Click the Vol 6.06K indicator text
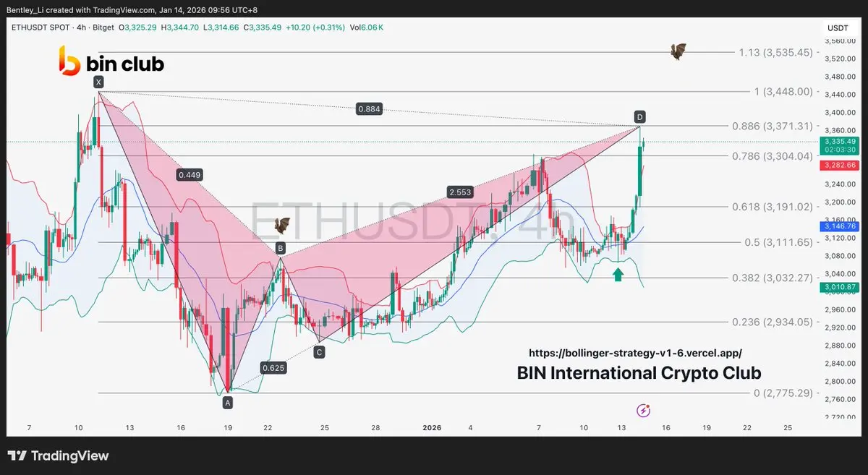Image resolution: width=868 pixels, height=475 pixels. pos(367,27)
